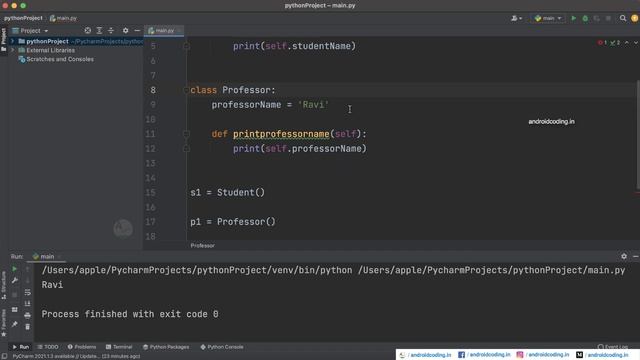Open the Problems tool window
Image resolution: width=640 pixels, height=360 pixels.
[82, 347]
